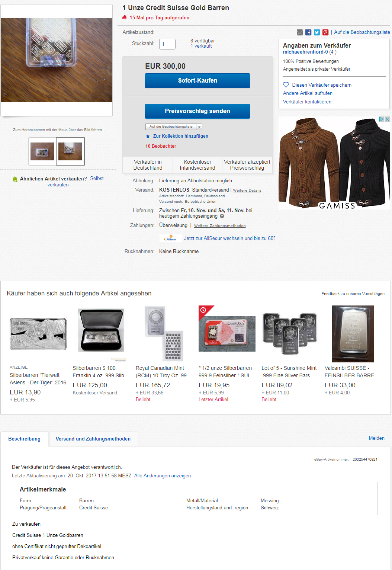Focus the Stückzahl quantity field

[167, 44]
